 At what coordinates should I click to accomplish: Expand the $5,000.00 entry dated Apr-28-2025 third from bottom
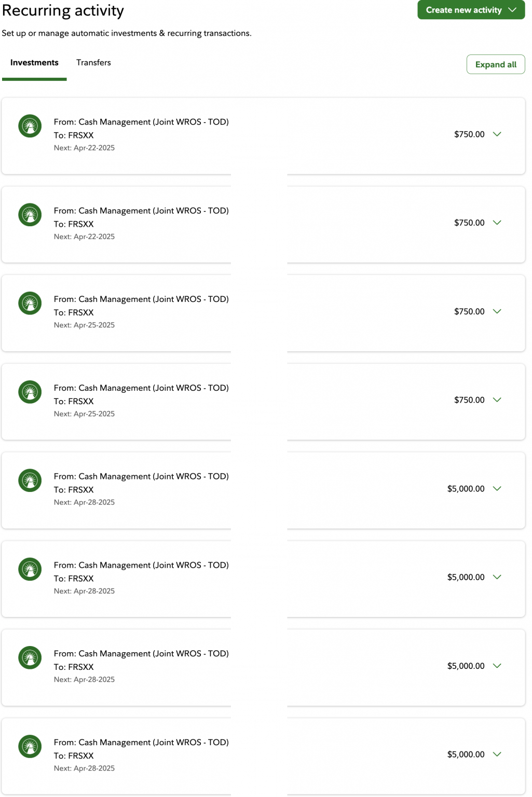click(x=497, y=577)
